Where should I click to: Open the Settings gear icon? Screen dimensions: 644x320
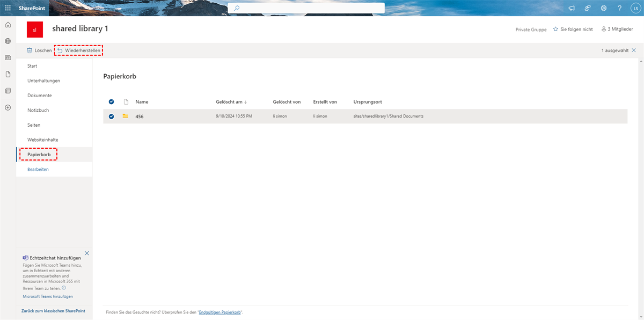coord(604,8)
